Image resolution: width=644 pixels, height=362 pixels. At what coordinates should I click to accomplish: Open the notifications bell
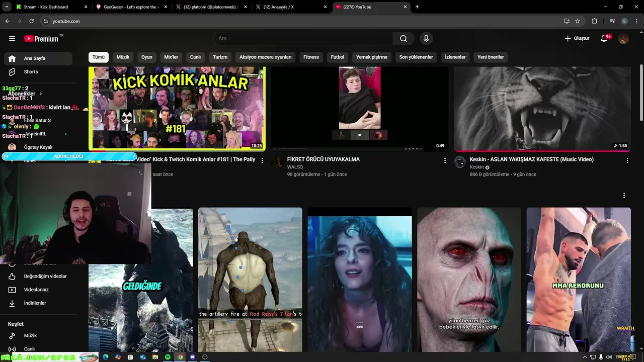point(605,39)
